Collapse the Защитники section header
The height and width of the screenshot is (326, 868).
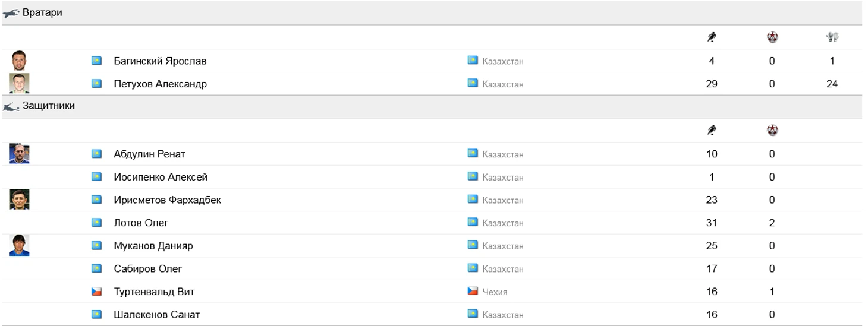49,106
